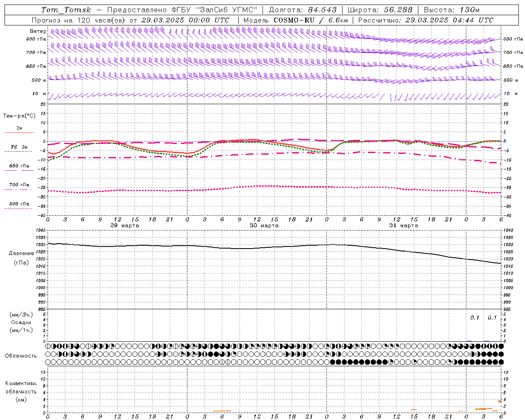This screenshot has height=420, width=525.
Task: Click the Конвективн. convective cloud label
Action: point(21,383)
